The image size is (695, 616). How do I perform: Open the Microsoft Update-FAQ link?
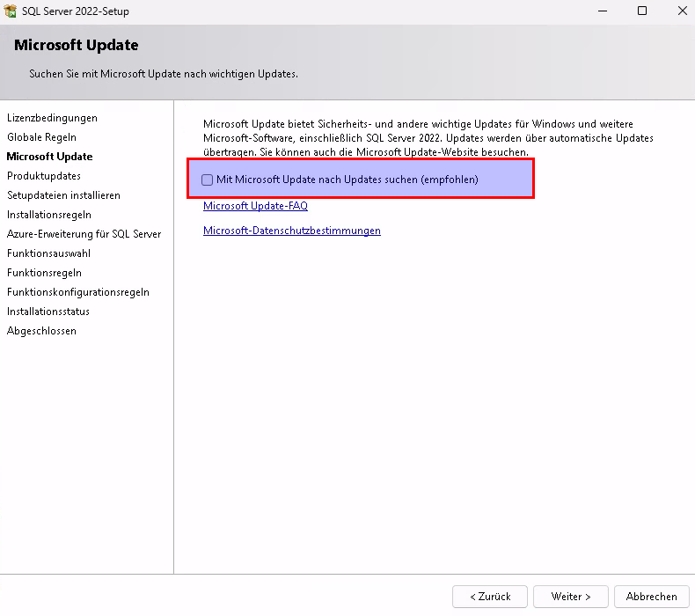[x=255, y=206]
